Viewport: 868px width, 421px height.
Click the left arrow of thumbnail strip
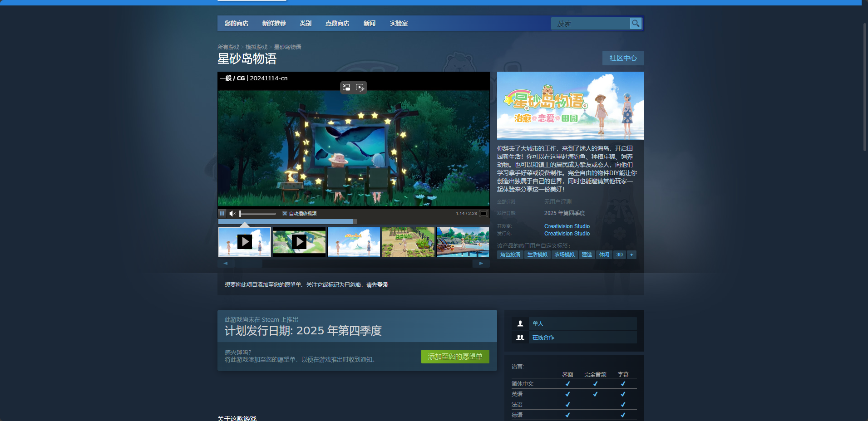(x=226, y=263)
